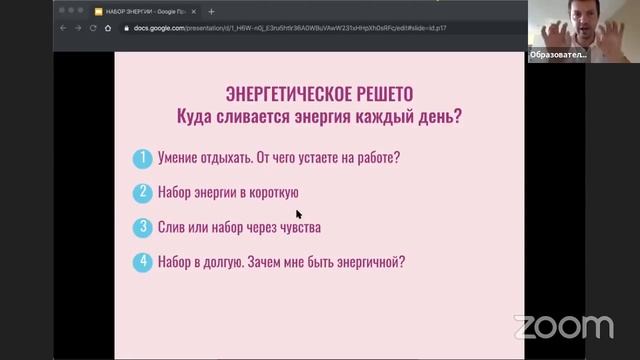Click the docs.google.com address bar URL
640x360 pixels.
click(x=290, y=28)
